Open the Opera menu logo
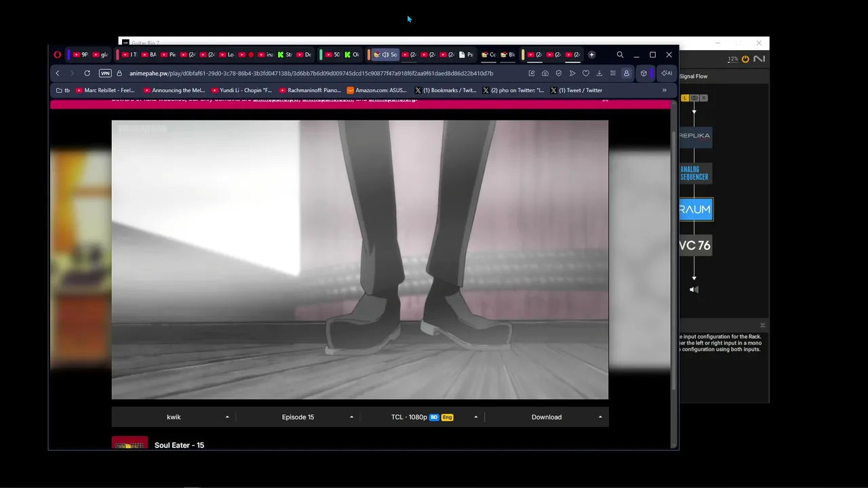 58,55
